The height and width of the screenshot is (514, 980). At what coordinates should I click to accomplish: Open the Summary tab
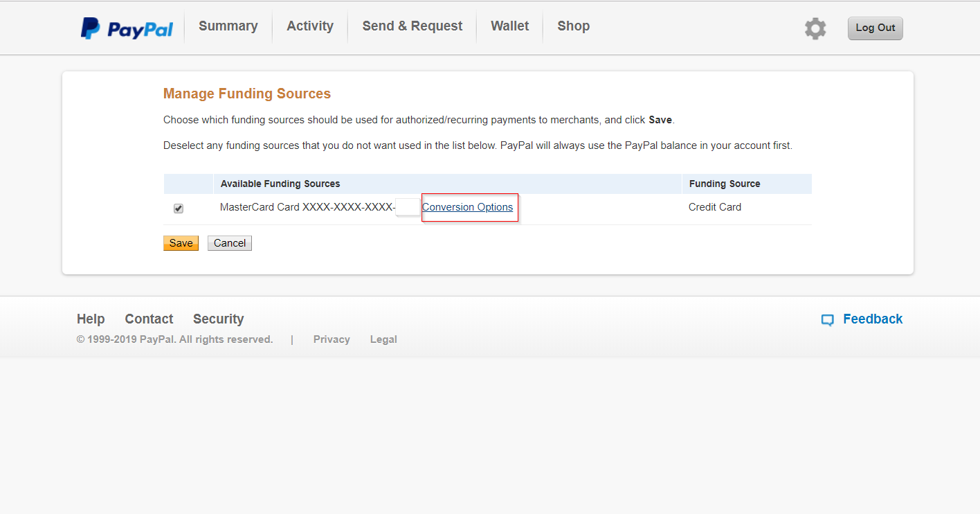(228, 26)
